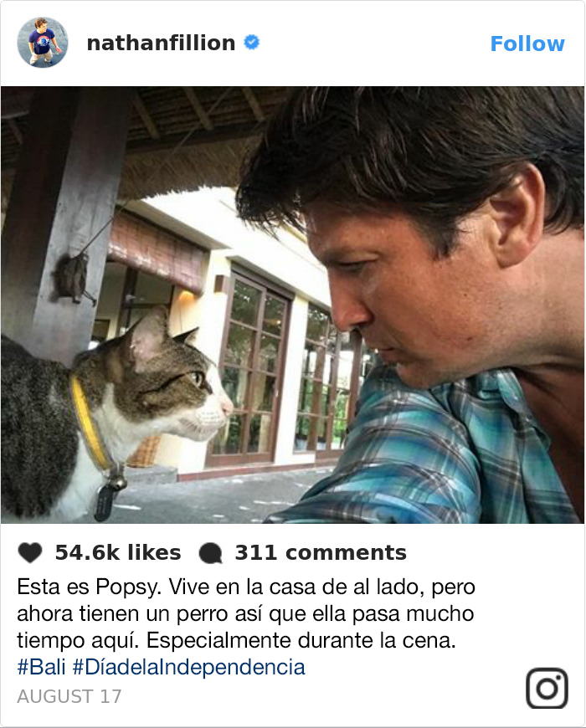
Task: Visit the nathanfillion username link
Action: 161,44
